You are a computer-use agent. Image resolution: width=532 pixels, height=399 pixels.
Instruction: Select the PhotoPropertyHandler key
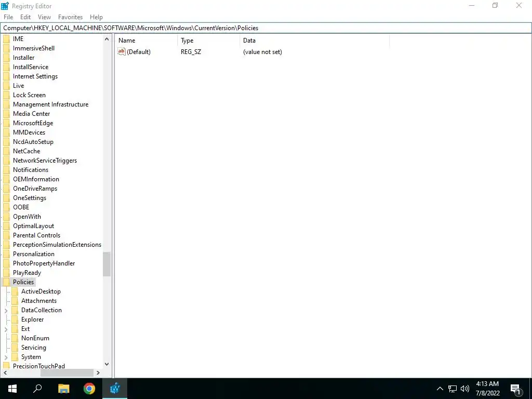pos(44,263)
